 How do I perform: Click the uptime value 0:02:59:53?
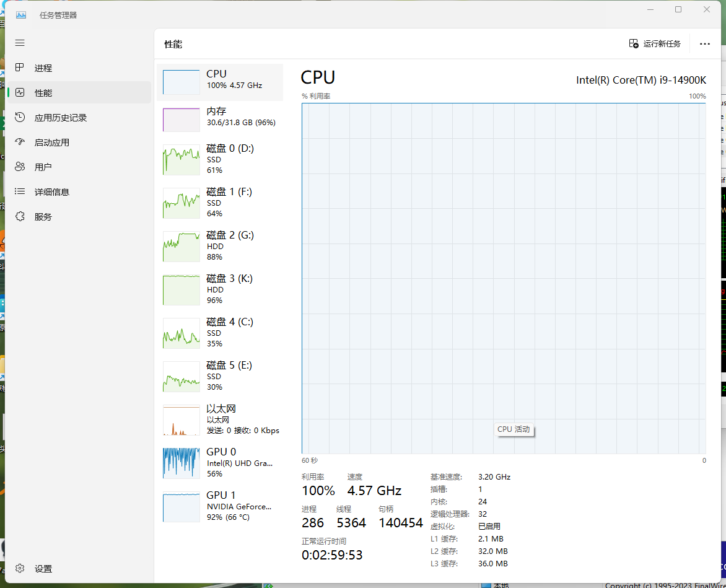(x=332, y=555)
